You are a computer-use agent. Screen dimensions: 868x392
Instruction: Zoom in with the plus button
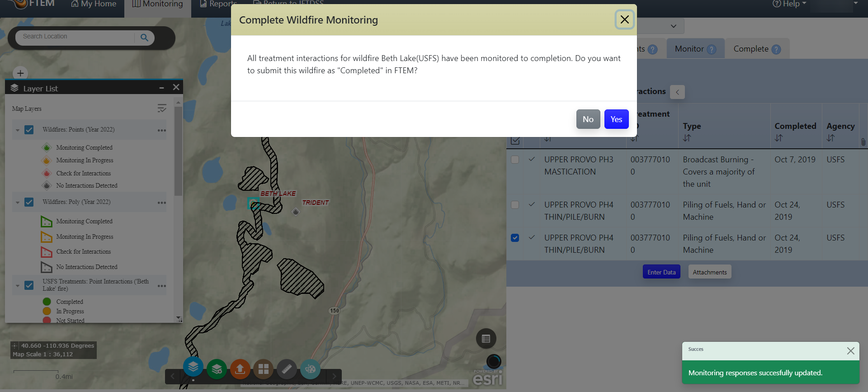[x=20, y=73]
